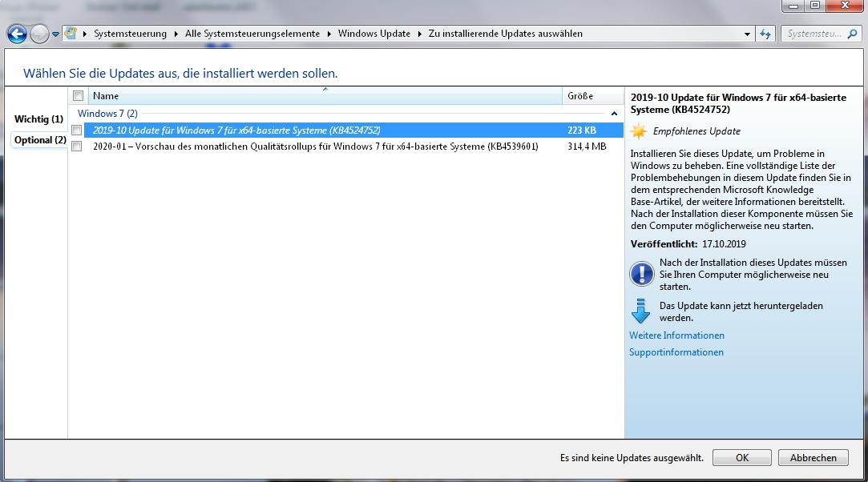868x482 pixels.
Task: Expand arrow after Systemsteuerung breadcrumb
Action: pos(176,34)
